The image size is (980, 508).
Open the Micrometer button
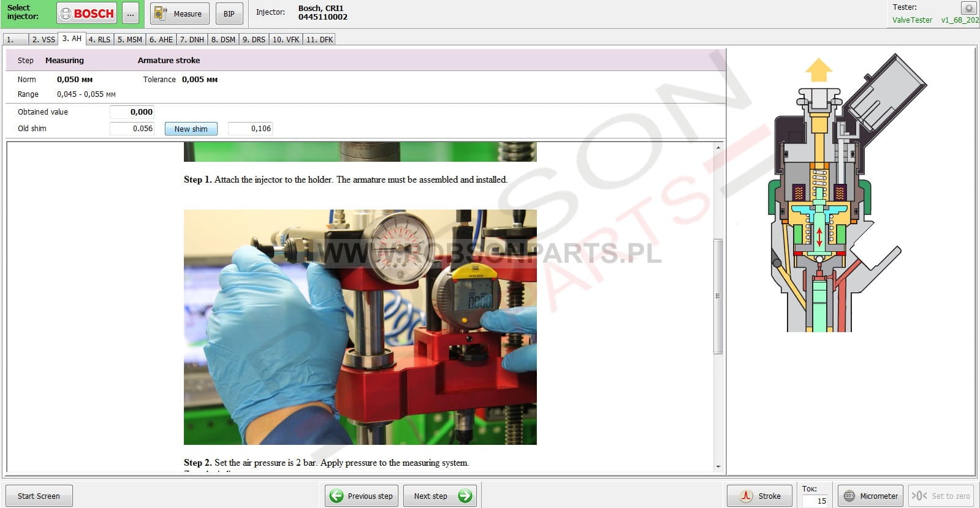(x=870, y=496)
